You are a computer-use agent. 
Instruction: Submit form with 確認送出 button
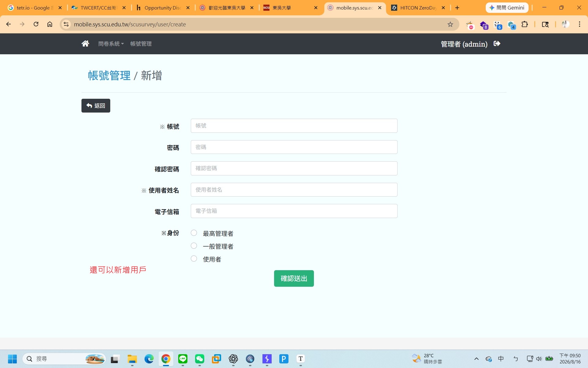[294, 278]
